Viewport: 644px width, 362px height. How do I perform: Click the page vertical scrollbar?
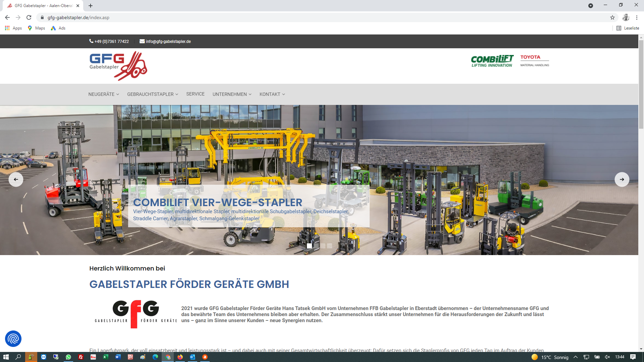641,84
